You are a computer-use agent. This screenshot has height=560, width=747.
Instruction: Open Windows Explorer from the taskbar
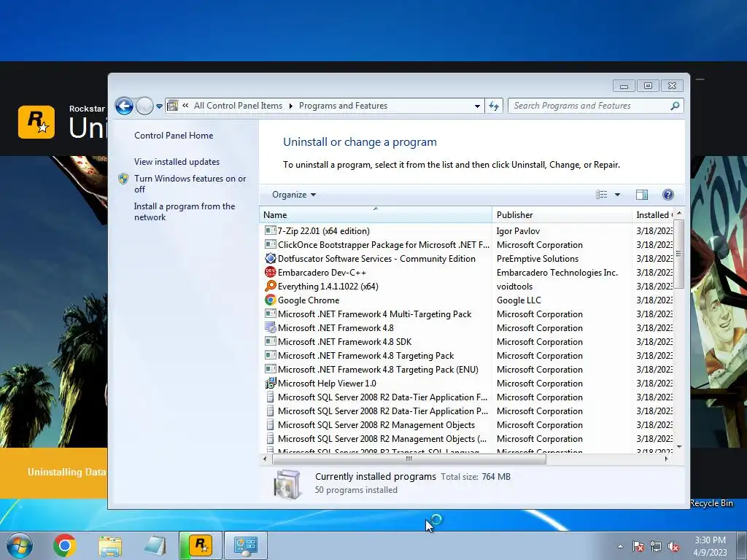click(x=110, y=545)
